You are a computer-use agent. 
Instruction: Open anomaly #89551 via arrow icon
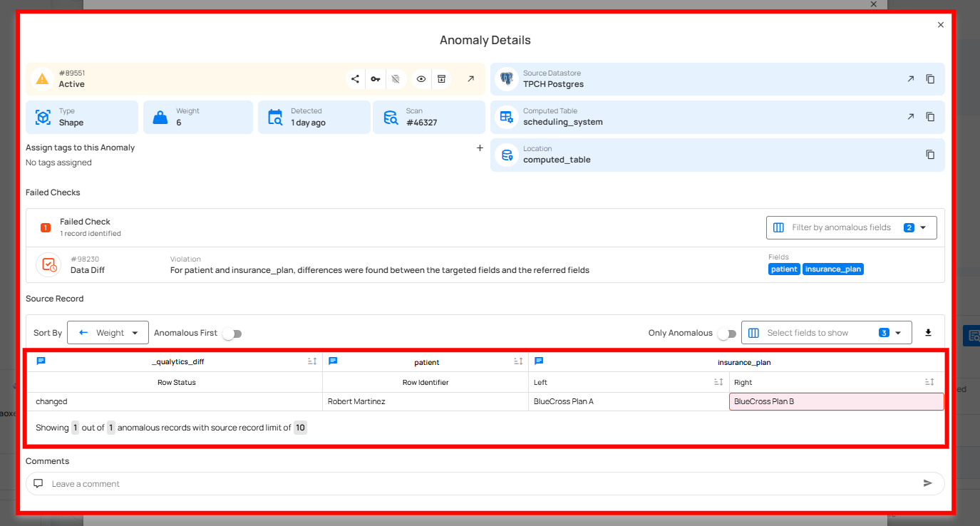470,79
